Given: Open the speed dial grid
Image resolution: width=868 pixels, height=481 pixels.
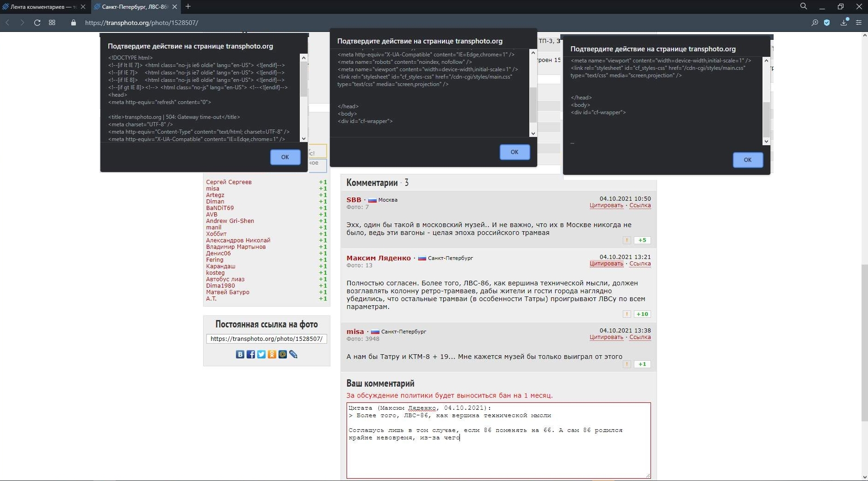Looking at the screenshot, I should point(52,23).
